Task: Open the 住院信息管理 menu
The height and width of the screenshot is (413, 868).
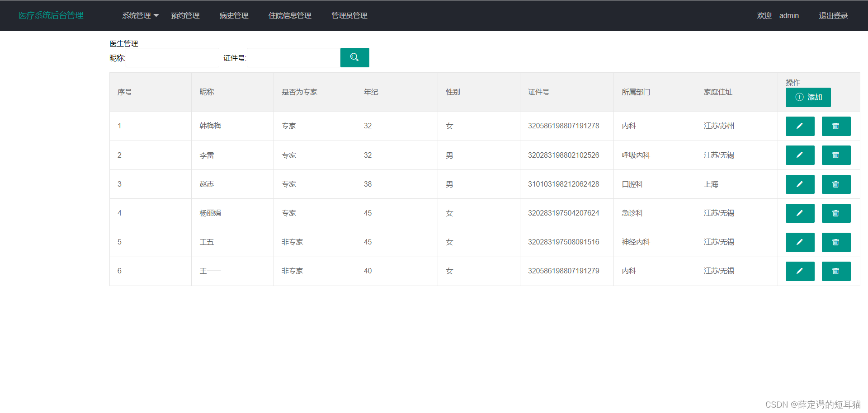Action: (290, 15)
